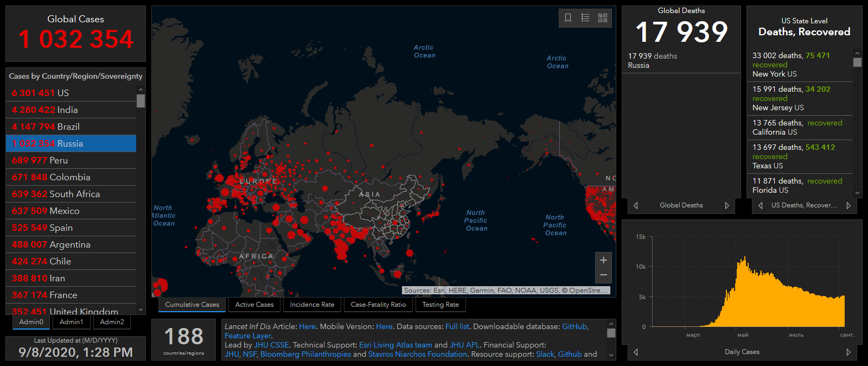
Task: Go to previous Global Deaths panel
Action: (x=636, y=205)
